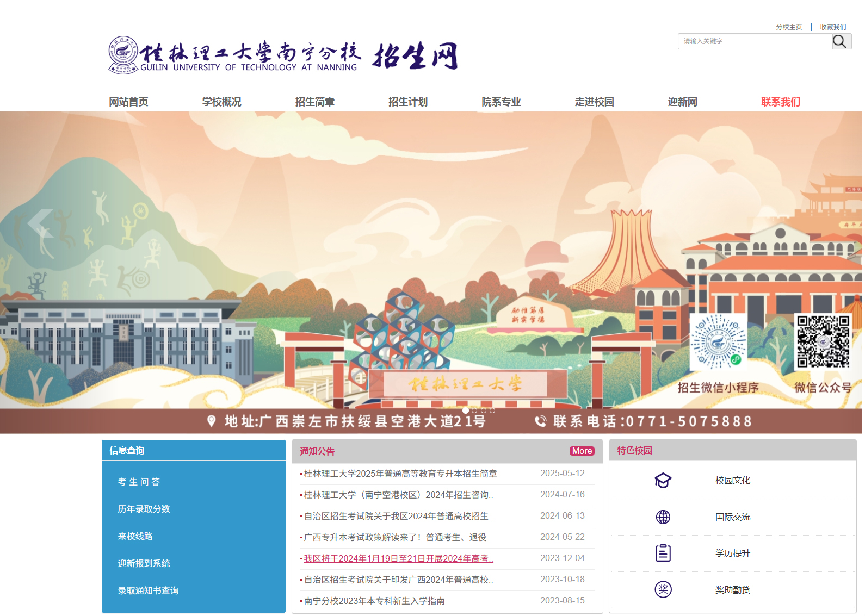Viewport: 865px width, 616px height.
Task: Click the admissions WeChat mini-program code
Action: (718, 342)
